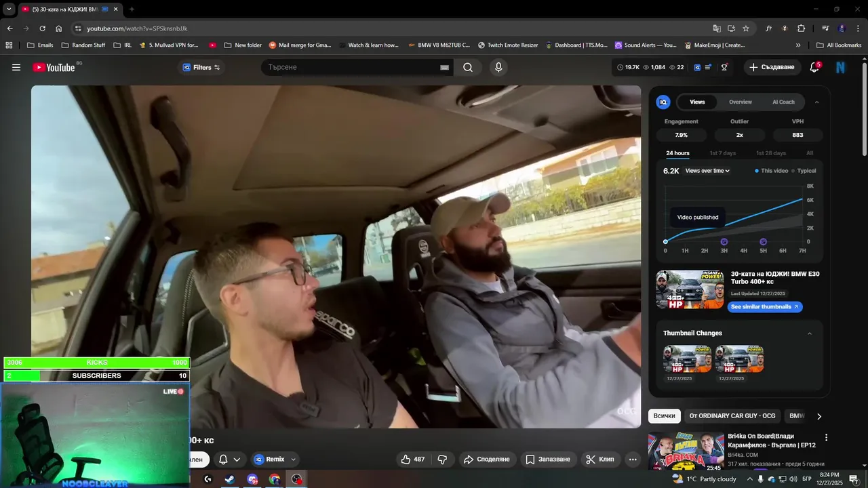Click the search magnifier button
868x488 pixels.
tap(468, 67)
